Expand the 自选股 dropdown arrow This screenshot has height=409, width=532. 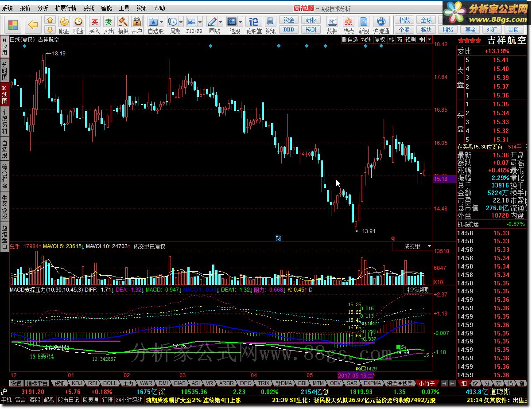(162, 21)
